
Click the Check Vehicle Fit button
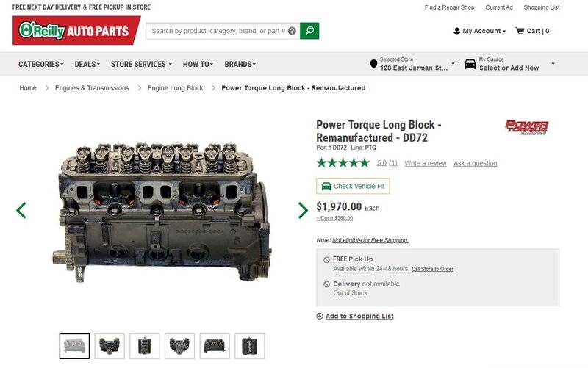click(353, 187)
